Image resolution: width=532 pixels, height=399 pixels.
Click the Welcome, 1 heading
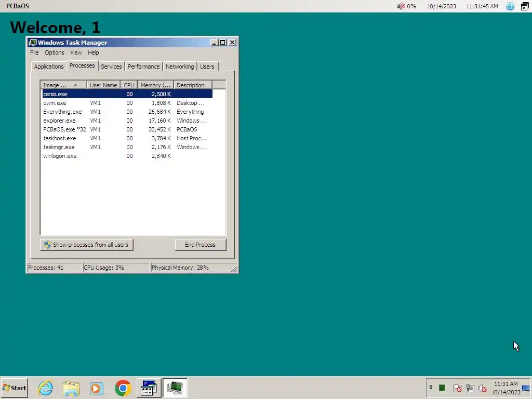[55, 27]
